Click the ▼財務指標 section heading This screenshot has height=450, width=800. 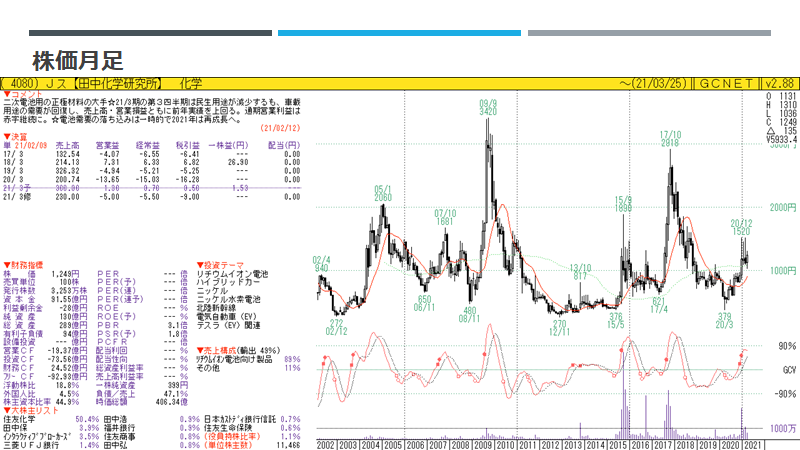pyautogui.click(x=23, y=265)
